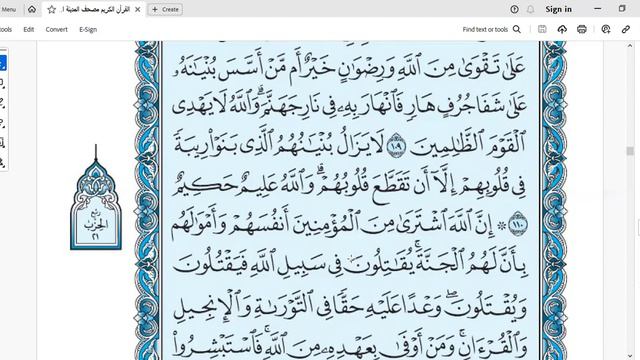The width and height of the screenshot is (640, 360).
Task: Select the comment tool in the quick toolbar
Action: coord(2,83)
